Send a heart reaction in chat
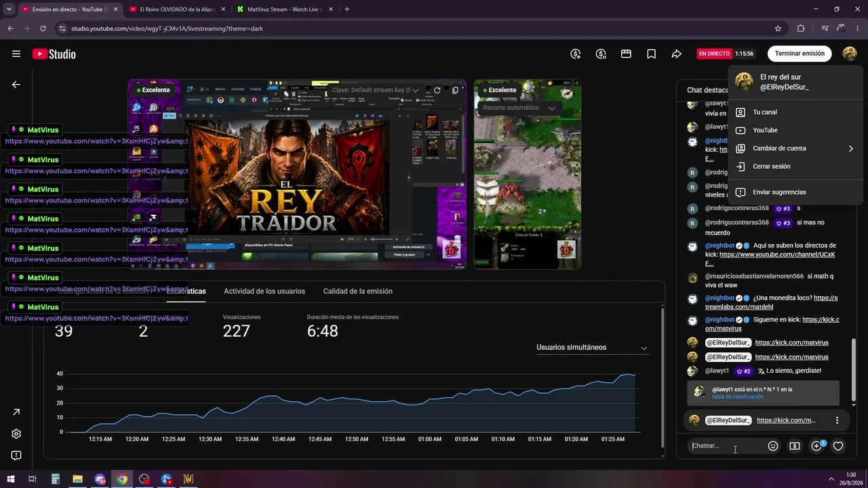868x488 pixels. pyautogui.click(x=838, y=446)
